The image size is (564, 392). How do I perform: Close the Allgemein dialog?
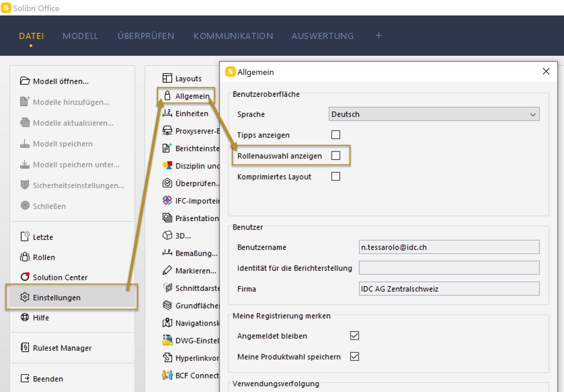(x=546, y=71)
